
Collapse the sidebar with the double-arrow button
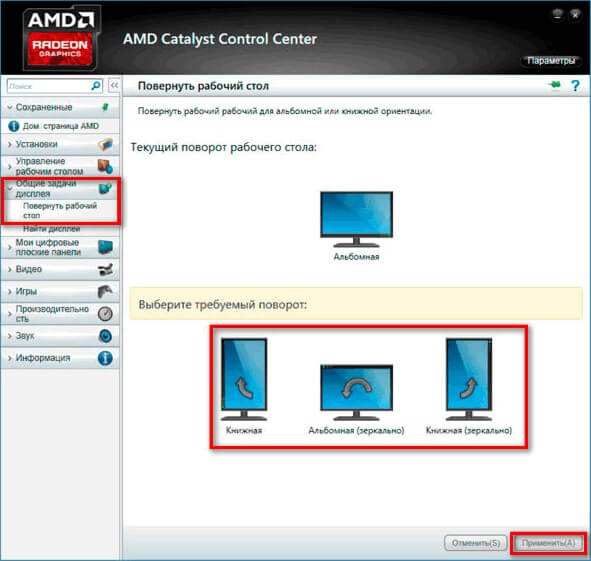click(x=114, y=86)
